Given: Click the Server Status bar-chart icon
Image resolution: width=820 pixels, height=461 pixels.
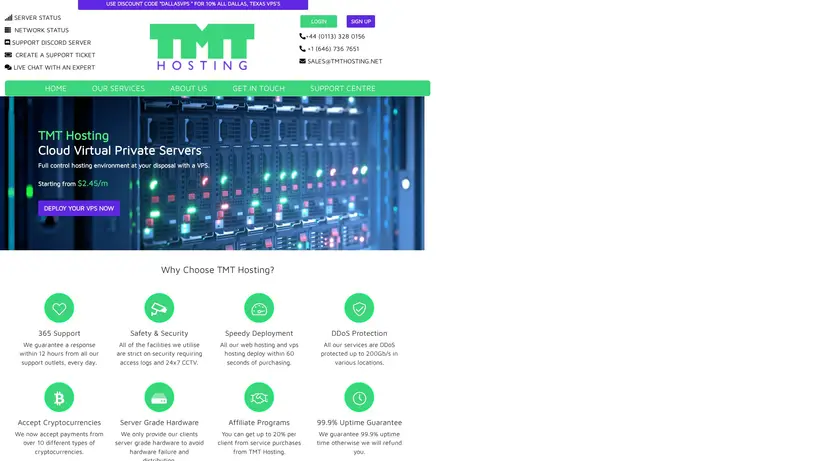Looking at the screenshot, I should click(8, 17).
